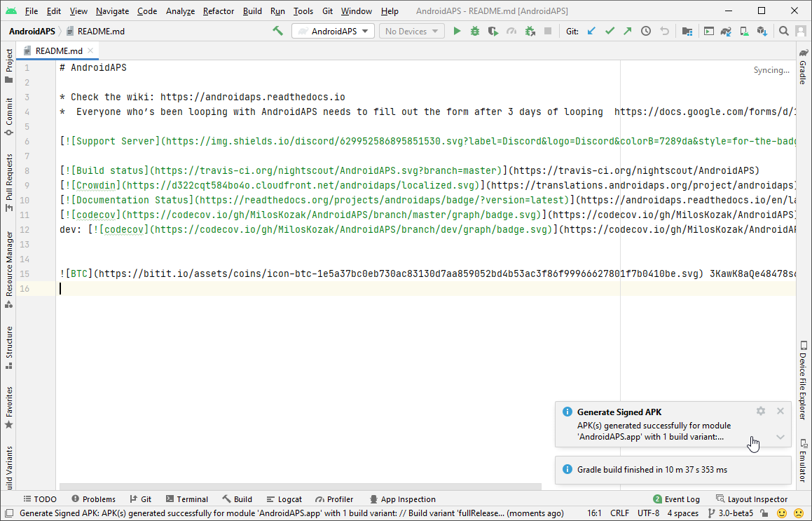The image size is (812, 521).
Task: Open CRLF line separator selector
Action: click(619, 513)
